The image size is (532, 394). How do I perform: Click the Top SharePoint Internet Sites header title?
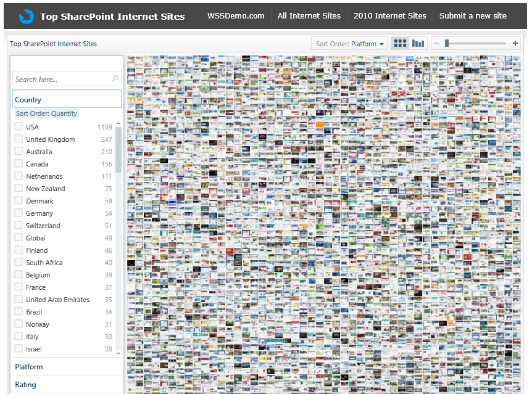coord(112,16)
